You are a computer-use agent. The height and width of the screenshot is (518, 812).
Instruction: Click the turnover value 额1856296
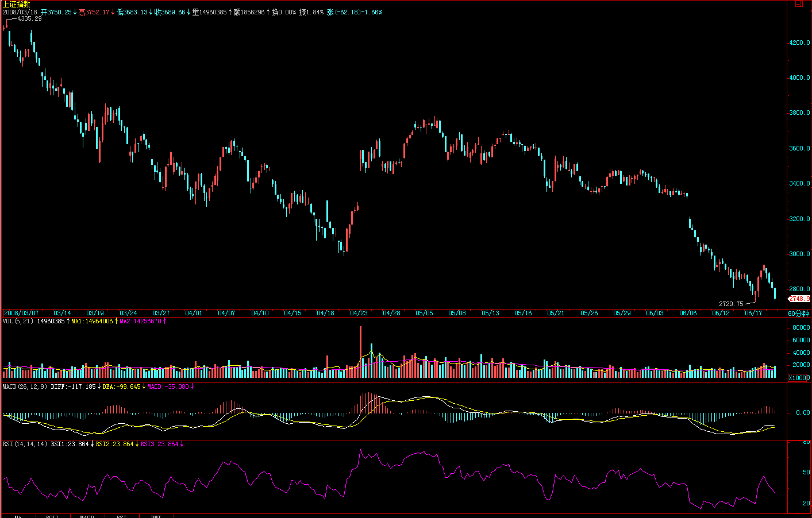pyautogui.click(x=249, y=12)
